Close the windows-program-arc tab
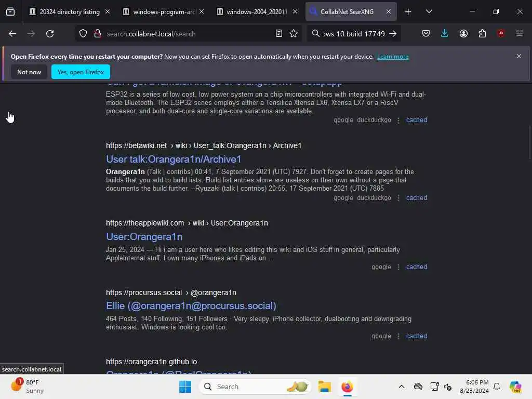Screen dimensions: 532x399 (x=202, y=11)
